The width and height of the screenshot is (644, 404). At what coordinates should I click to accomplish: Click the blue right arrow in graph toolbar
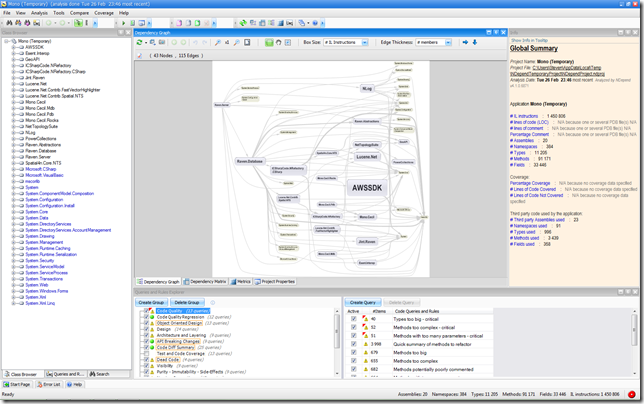tap(465, 42)
